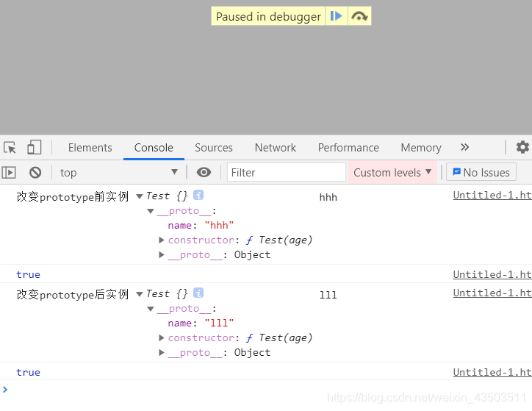The width and height of the screenshot is (532, 411).
Task: Show the console sidebar
Action: tap(9, 172)
